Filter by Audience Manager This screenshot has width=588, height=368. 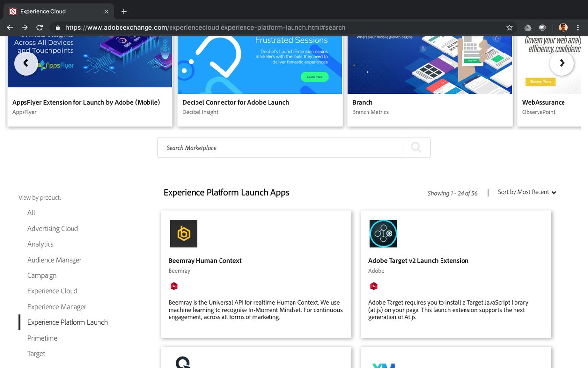[x=54, y=260]
